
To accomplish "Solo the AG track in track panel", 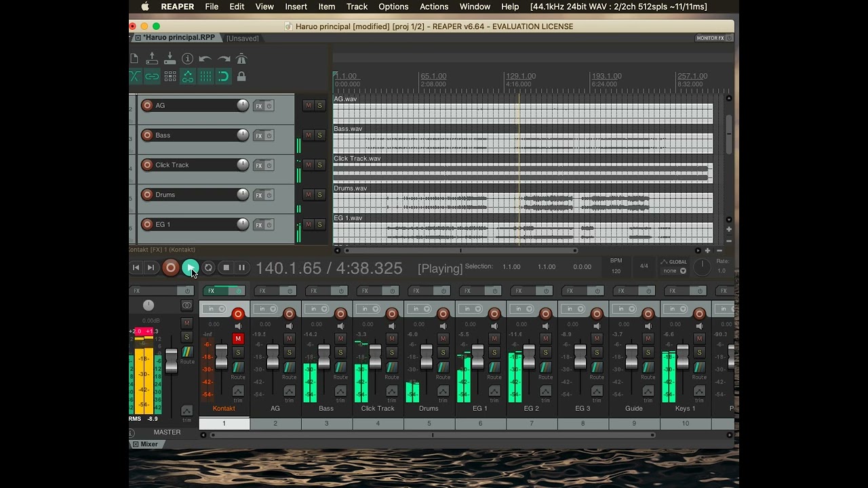I will [319, 105].
